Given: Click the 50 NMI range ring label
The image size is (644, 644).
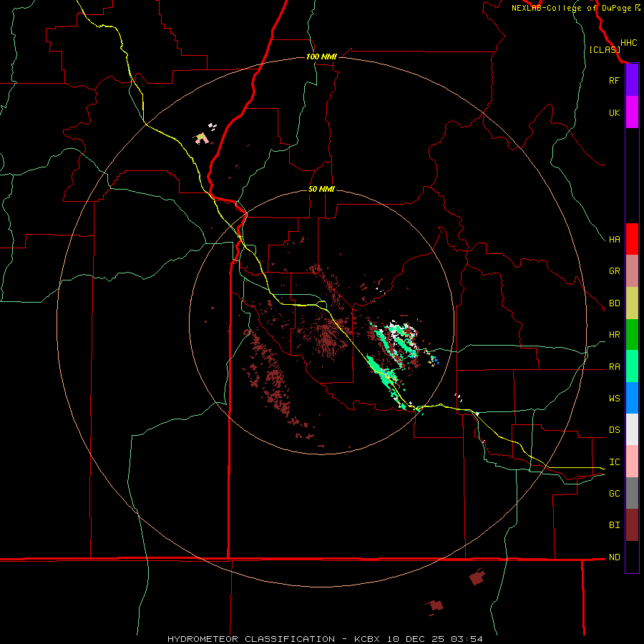Looking at the screenshot, I should click(321, 189).
